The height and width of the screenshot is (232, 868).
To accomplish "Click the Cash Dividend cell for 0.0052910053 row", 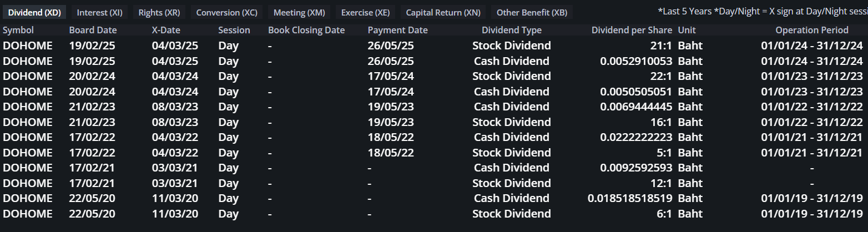I will [512, 61].
